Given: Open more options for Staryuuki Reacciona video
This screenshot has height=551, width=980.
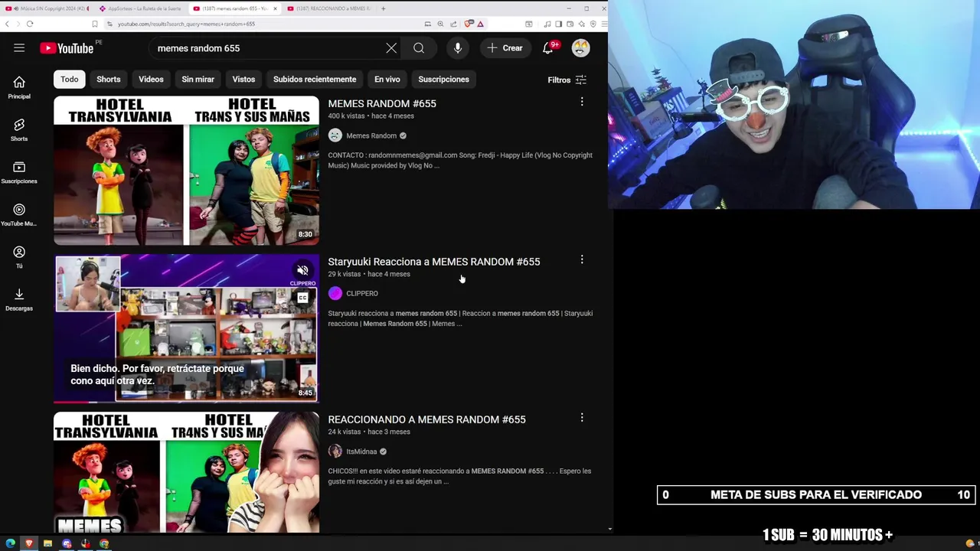Looking at the screenshot, I should 582,260.
